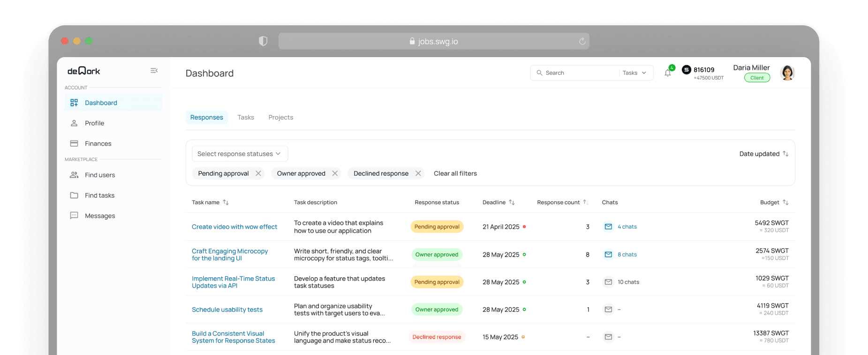Open the 4 chats link

tap(627, 227)
